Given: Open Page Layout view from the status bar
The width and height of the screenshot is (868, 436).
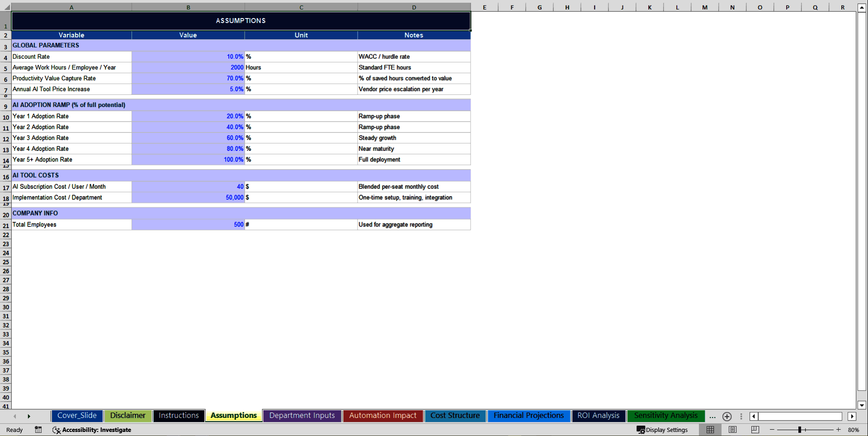Looking at the screenshot, I should coord(732,430).
